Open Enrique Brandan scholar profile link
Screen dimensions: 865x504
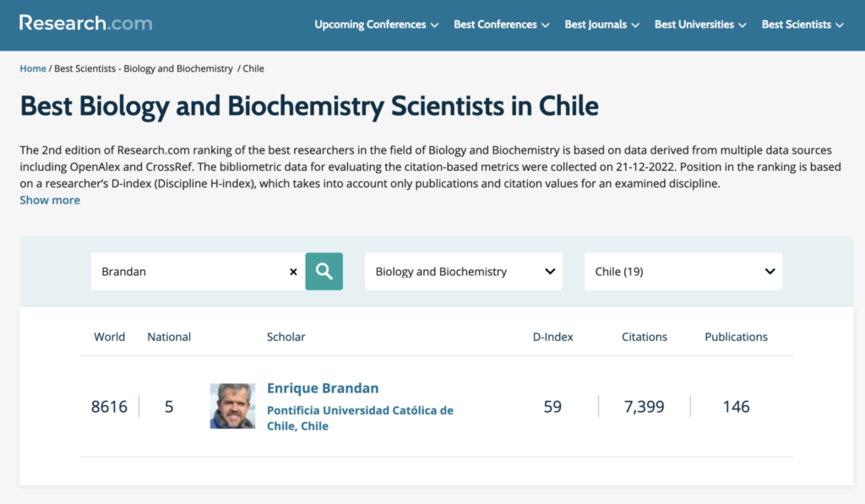323,388
